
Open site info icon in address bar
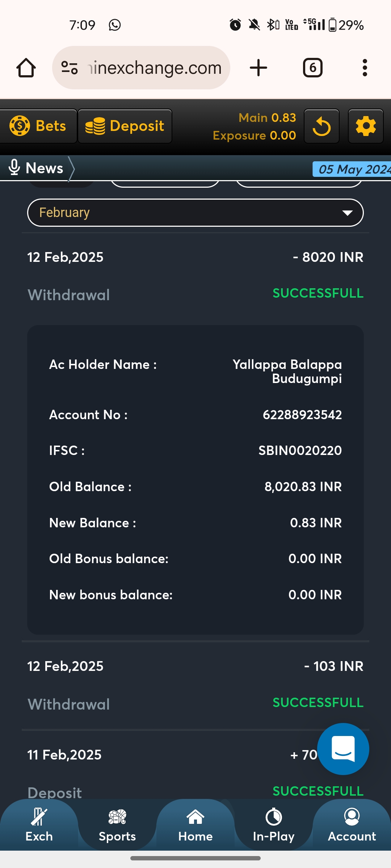(70, 68)
